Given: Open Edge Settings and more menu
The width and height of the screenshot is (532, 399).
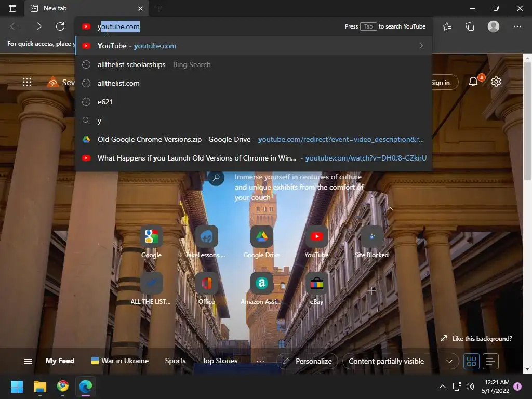Looking at the screenshot, I should 517,26.
